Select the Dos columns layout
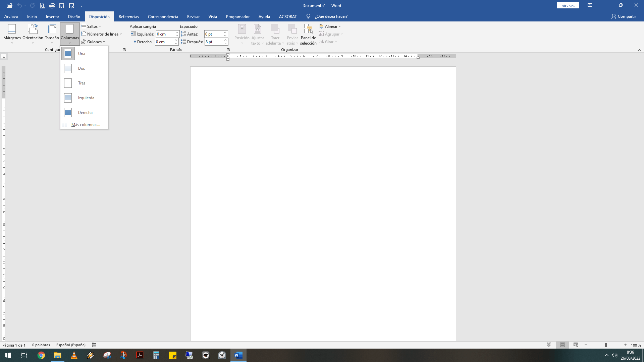 pyautogui.click(x=81, y=68)
